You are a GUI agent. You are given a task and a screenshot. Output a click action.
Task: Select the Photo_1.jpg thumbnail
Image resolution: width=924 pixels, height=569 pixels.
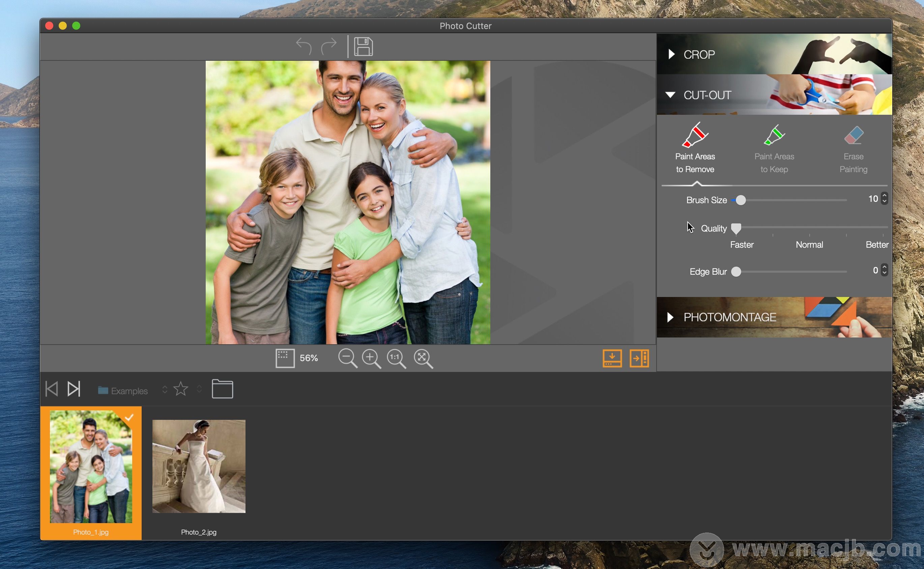(91, 467)
